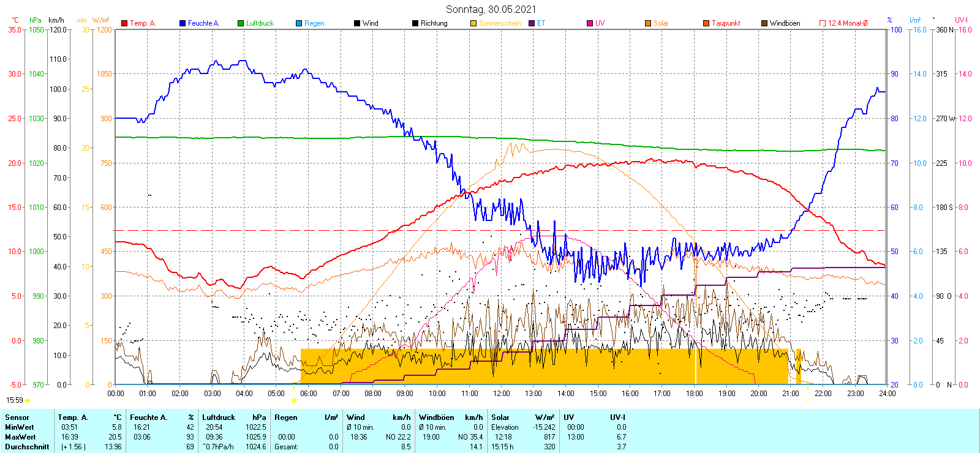This screenshot has width=980, height=453.
Task: Select the 'Richtung' legend label
Action: click(434, 23)
